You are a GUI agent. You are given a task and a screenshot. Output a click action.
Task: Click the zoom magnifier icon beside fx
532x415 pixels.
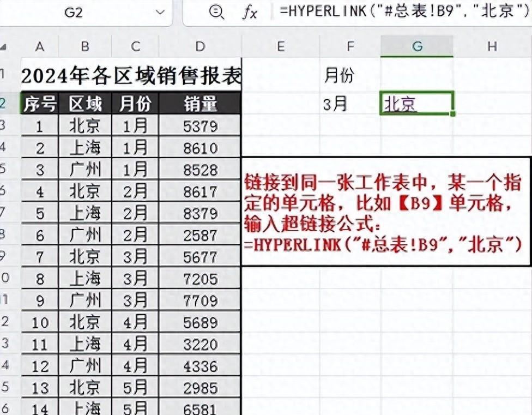coord(216,12)
